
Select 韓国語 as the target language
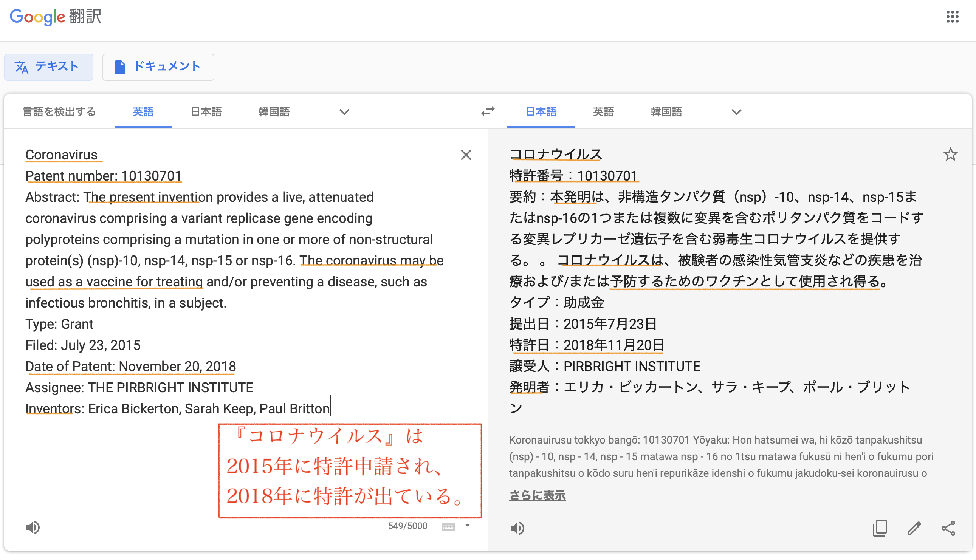[666, 112]
